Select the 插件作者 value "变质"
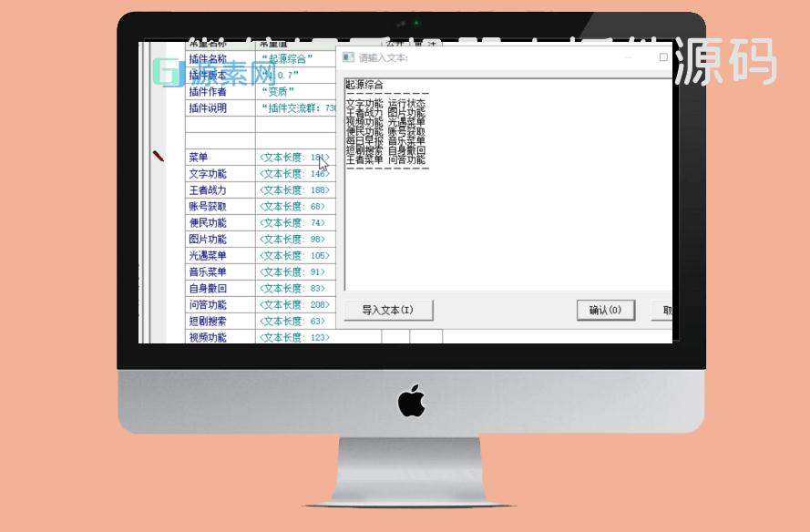This screenshot has width=810, height=532. click(x=294, y=91)
